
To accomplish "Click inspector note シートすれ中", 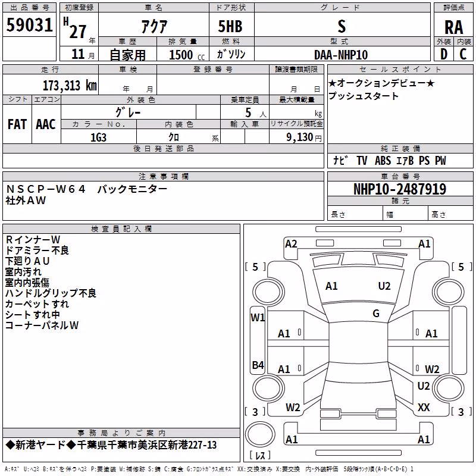I will click(x=33, y=315).
